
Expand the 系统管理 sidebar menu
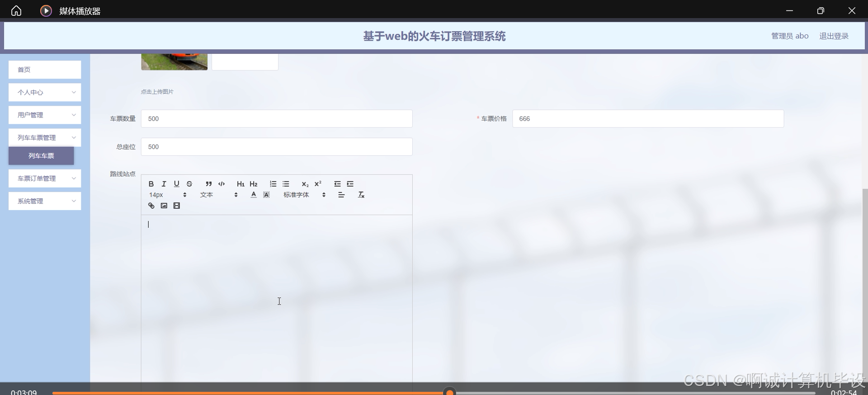click(x=45, y=201)
